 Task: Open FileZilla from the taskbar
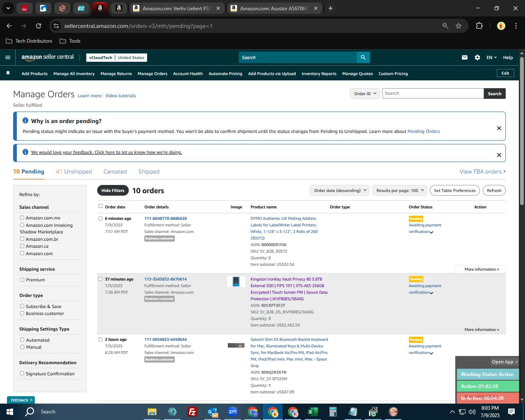[192, 412]
